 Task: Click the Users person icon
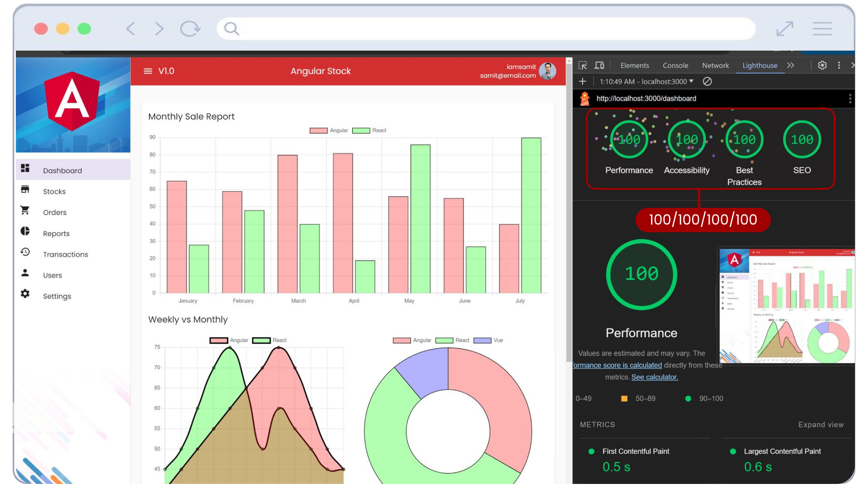tap(25, 273)
